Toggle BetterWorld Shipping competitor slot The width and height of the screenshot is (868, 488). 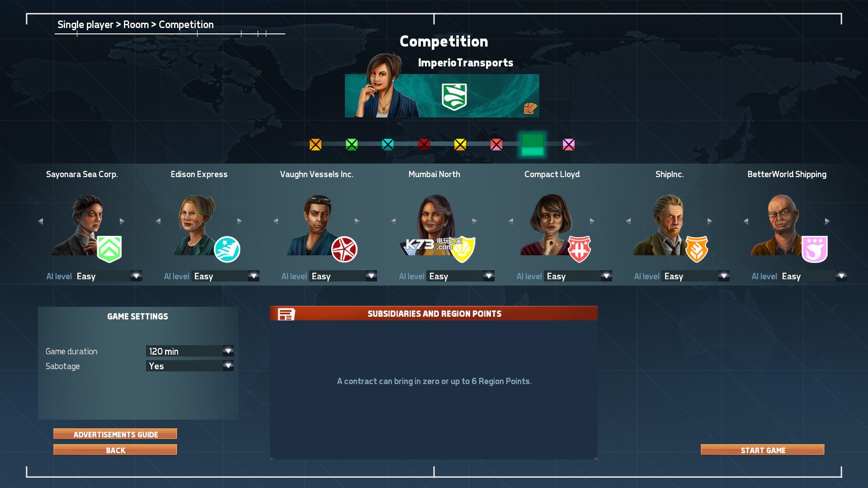(568, 144)
